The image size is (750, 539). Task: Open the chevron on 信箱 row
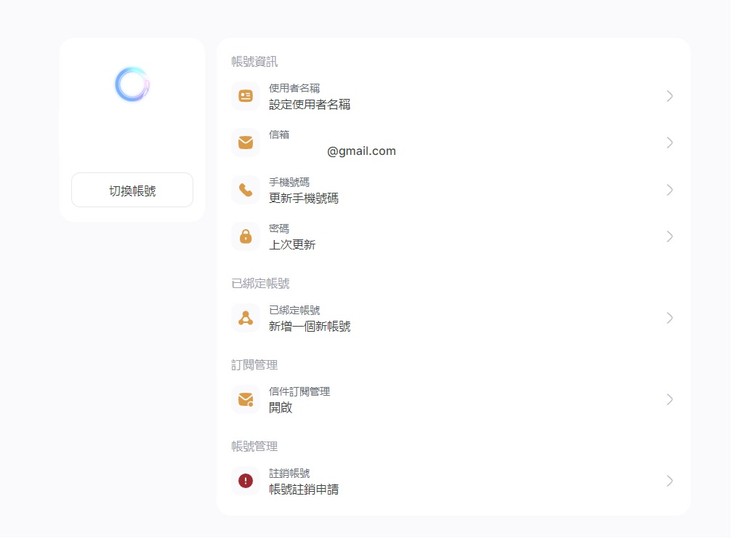click(670, 143)
